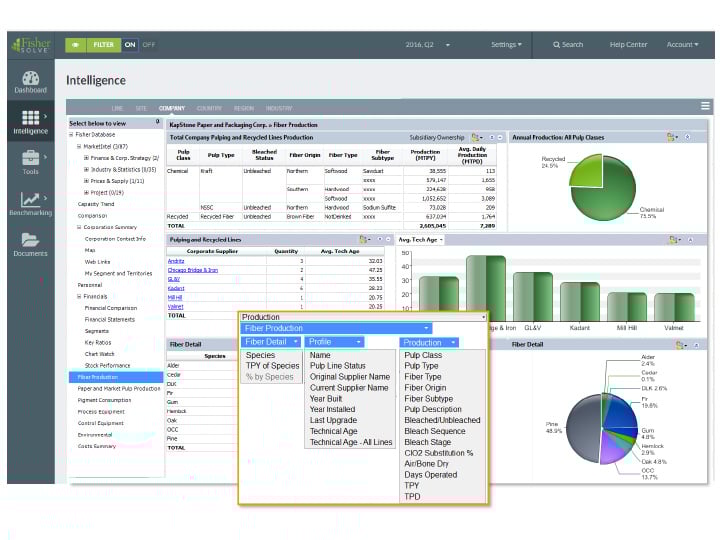Screen dimensions: 722x540
Task: Open the Benchmarking chart section
Action: pyautogui.click(x=30, y=203)
